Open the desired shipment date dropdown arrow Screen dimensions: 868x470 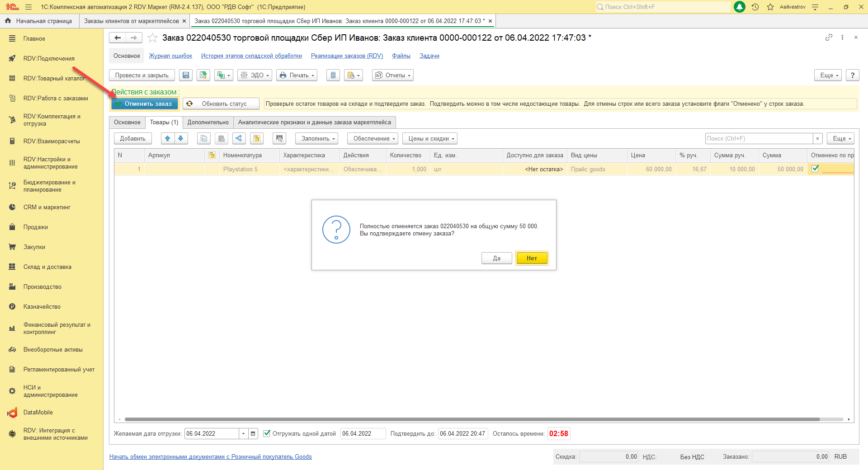243,434
